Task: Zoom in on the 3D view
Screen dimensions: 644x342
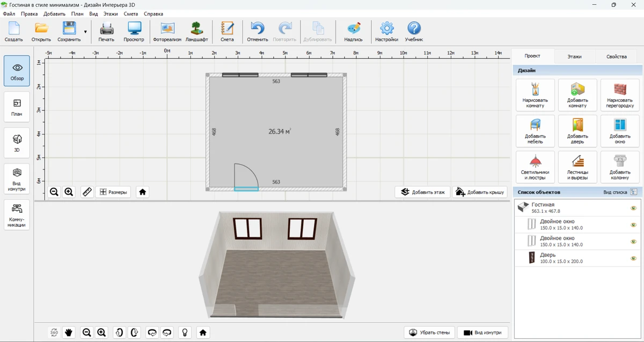Action: point(101,332)
